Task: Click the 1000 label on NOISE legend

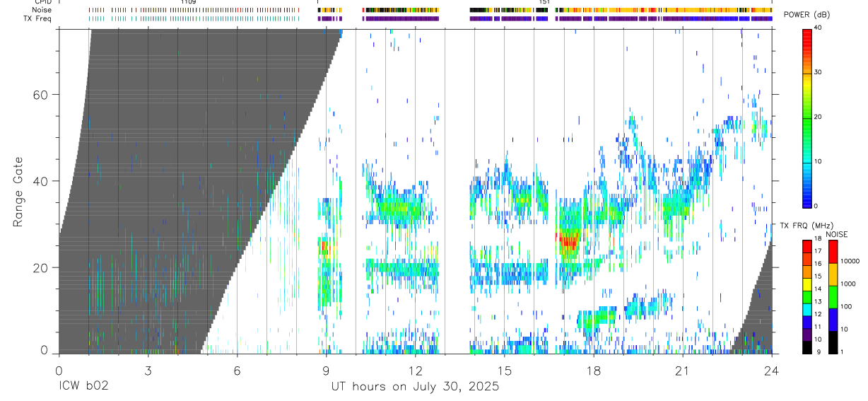Action: pyautogui.click(x=848, y=284)
